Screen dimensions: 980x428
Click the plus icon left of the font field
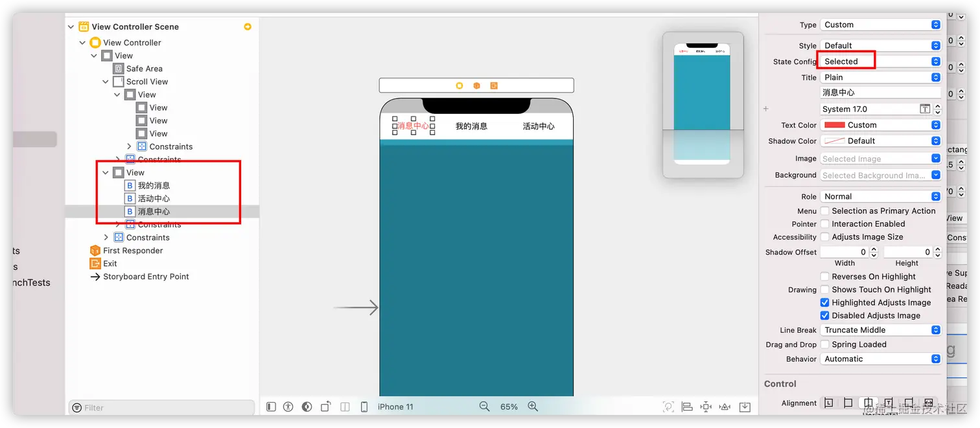click(x=766, y=109)
